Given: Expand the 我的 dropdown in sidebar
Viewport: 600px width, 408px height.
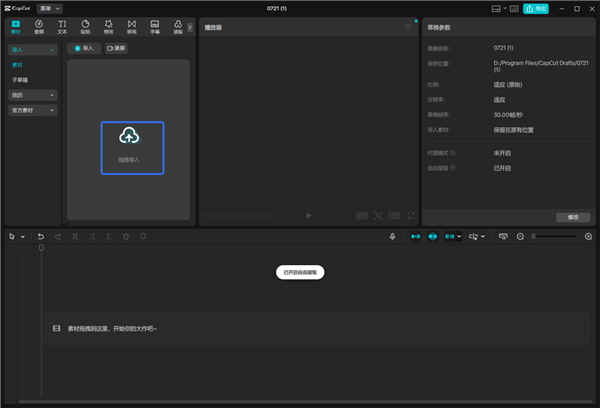Looking at the screenshot, I should point(32,95).
